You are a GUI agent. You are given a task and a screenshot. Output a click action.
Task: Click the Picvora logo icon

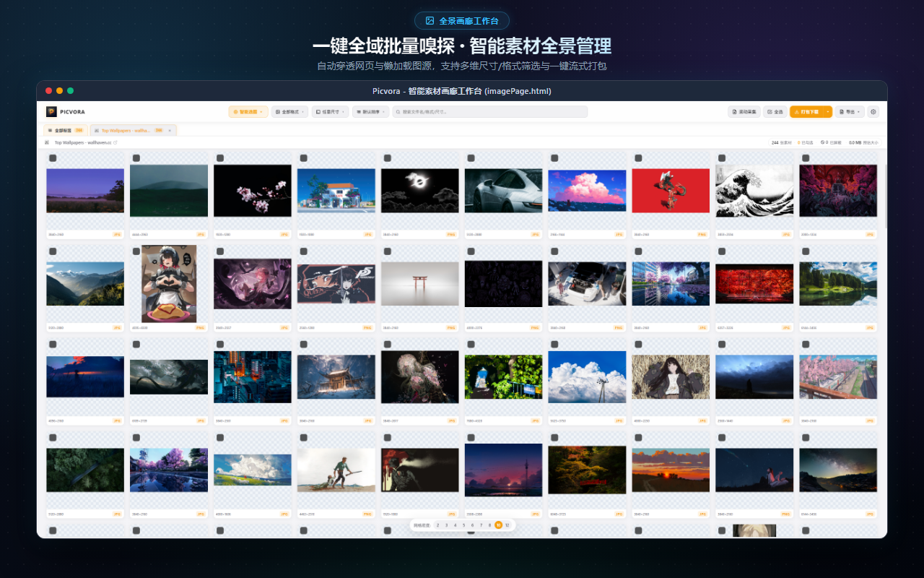pyautogui.click(x=51, y=112)
